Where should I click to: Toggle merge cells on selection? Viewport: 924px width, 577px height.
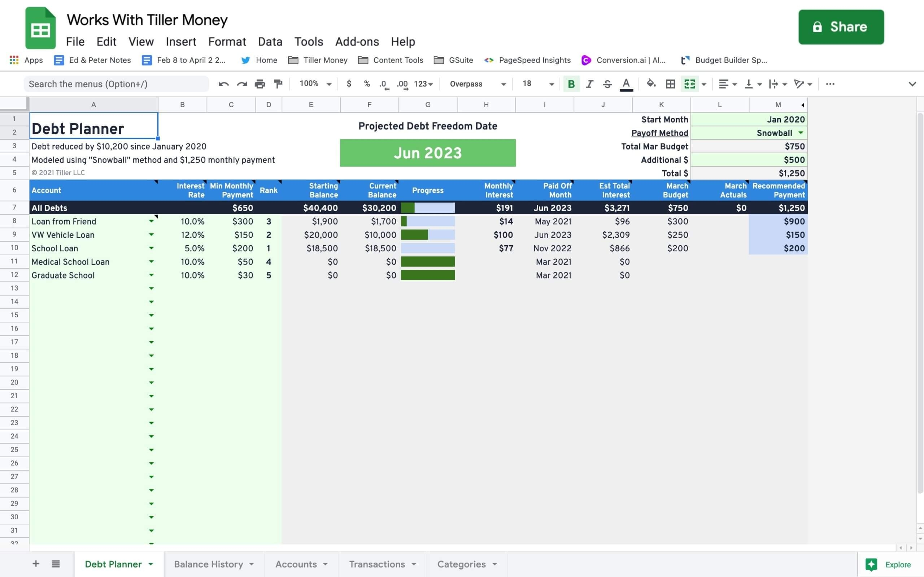point(689,84)
